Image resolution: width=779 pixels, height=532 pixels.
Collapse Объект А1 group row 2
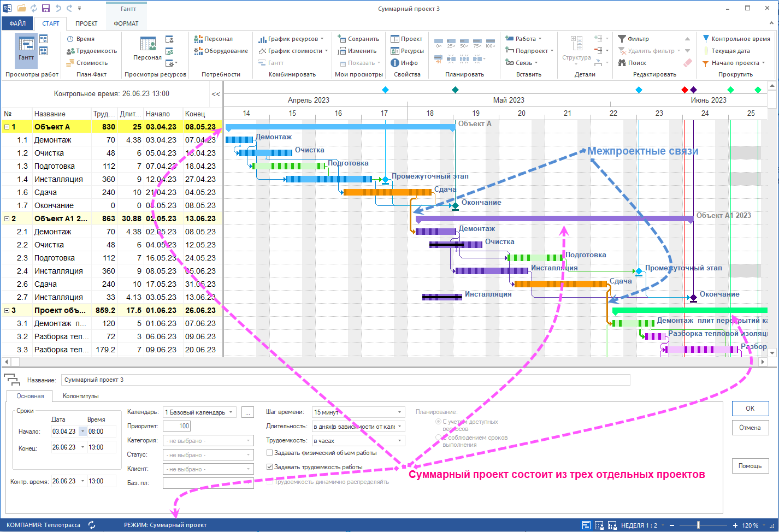coord(7,218)
